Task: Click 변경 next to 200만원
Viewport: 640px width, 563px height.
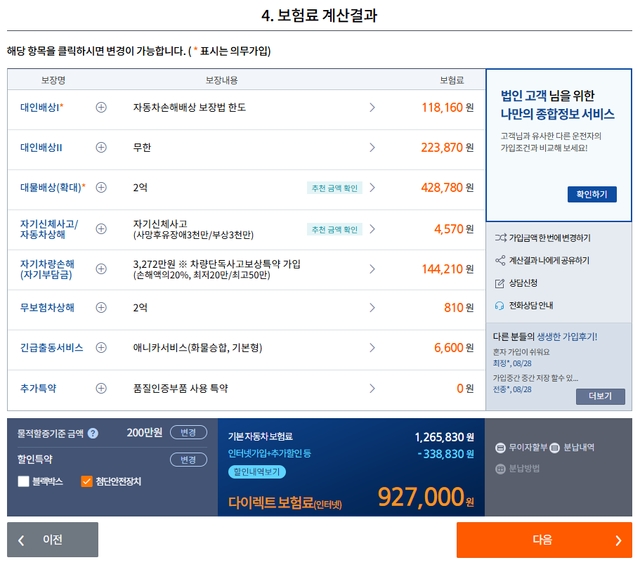Action: 188,432
